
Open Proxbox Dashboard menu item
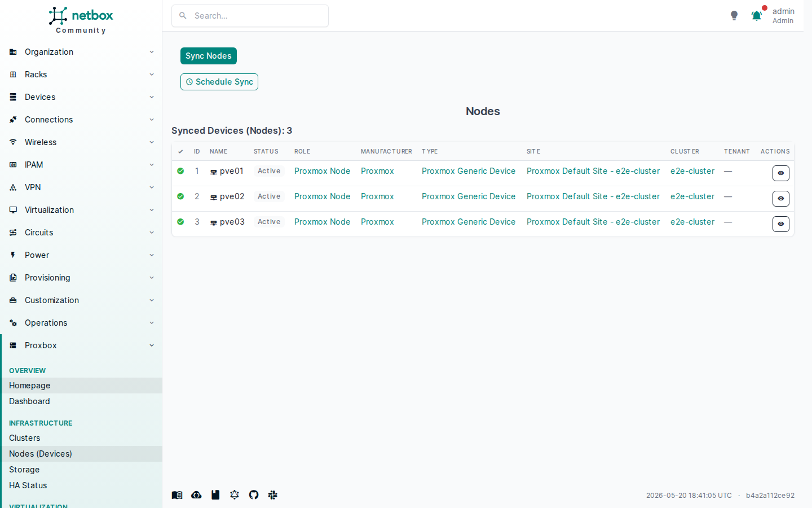[81, 401]
